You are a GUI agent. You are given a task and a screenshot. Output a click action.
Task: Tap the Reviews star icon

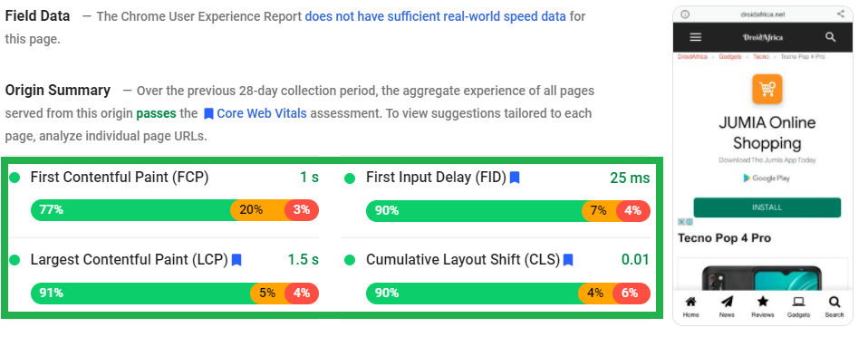762,302
